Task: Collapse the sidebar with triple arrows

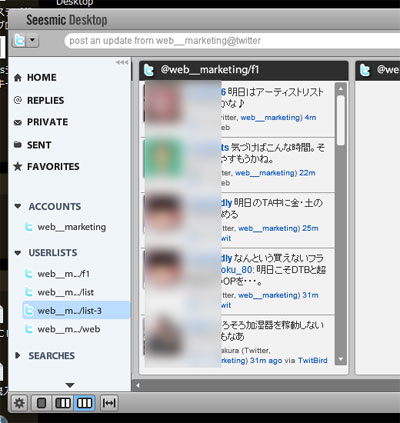Action: coord(122,62)
